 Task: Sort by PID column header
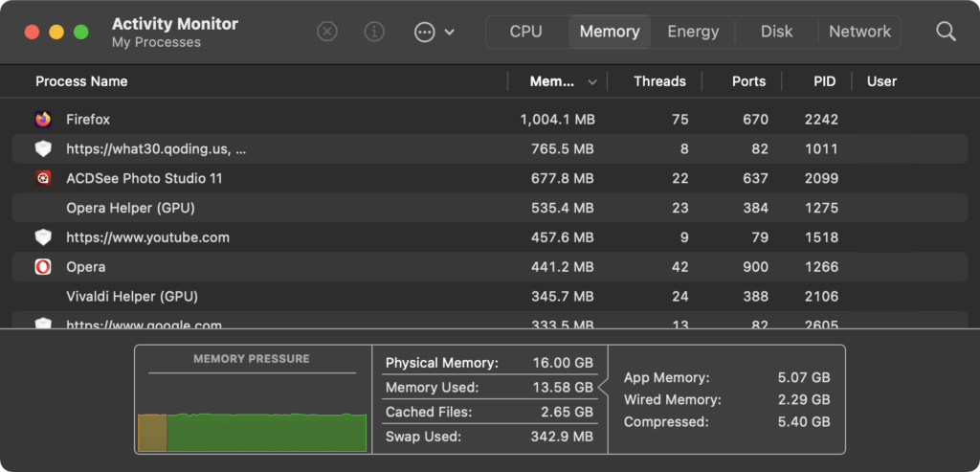[824, 81]
